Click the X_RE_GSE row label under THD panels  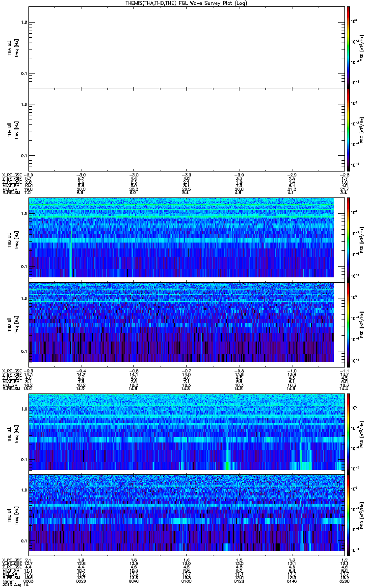(x=11, y=371)
